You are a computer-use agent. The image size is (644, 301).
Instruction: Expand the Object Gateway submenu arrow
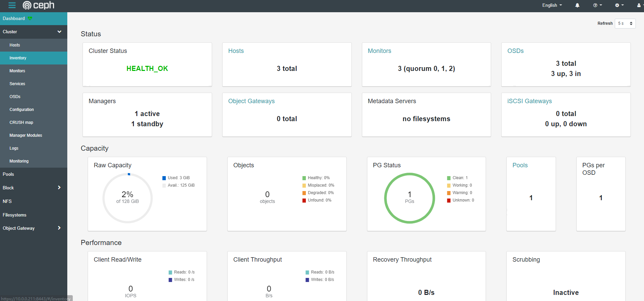point(59,228)
